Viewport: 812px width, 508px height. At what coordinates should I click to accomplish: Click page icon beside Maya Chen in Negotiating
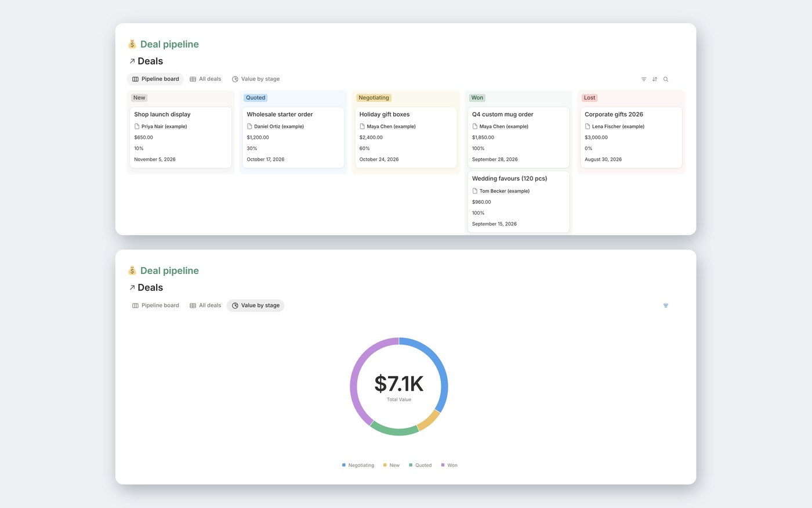(362, 126)
